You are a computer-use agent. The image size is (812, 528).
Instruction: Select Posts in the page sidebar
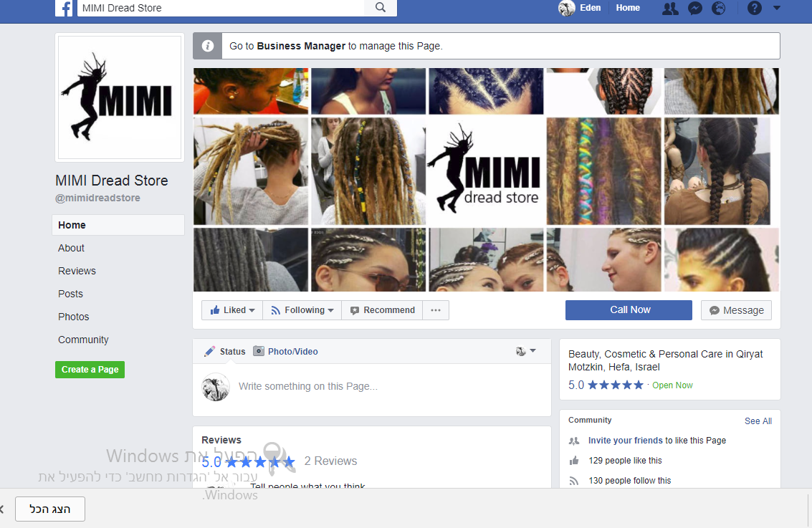coord(70,294)
